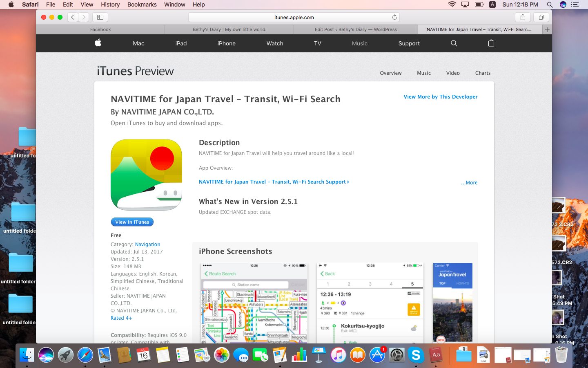Image resolution: width=588 pixels, height=368 pixels.
Task: Open a new tab with the plus button
Action: tap(547, 29)
